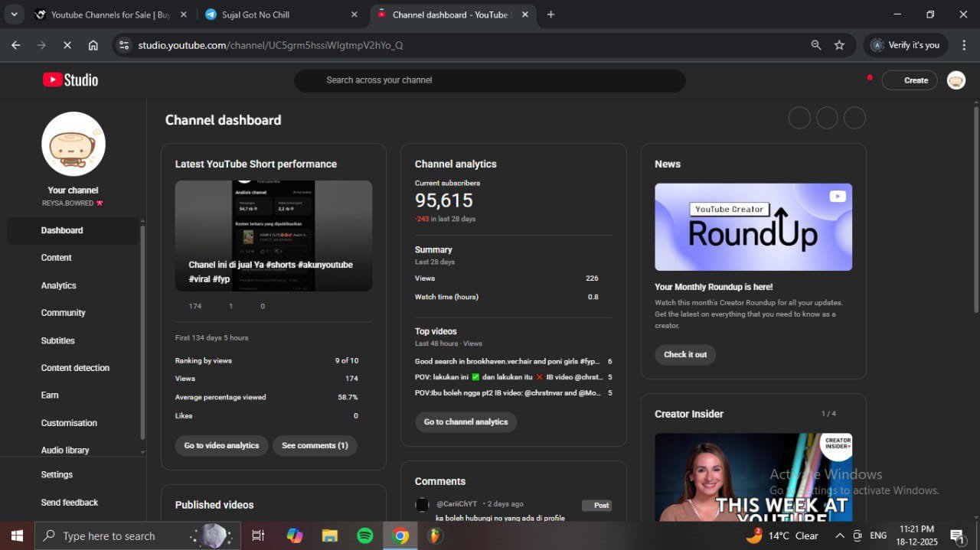
Task: Click the page vertical scrollbar
Action: (975, 210)
